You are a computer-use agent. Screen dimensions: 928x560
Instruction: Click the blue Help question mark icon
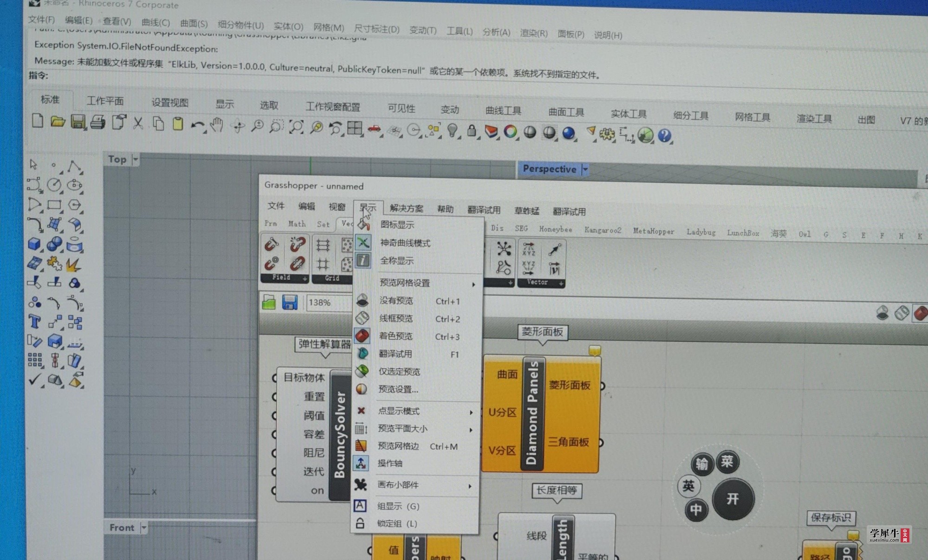pos(664,135)
